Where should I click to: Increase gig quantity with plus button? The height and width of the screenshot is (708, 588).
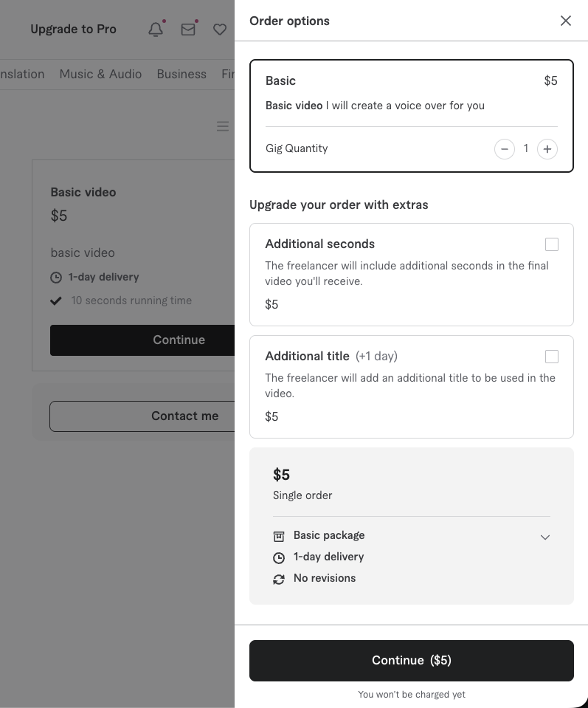[547, 149]
